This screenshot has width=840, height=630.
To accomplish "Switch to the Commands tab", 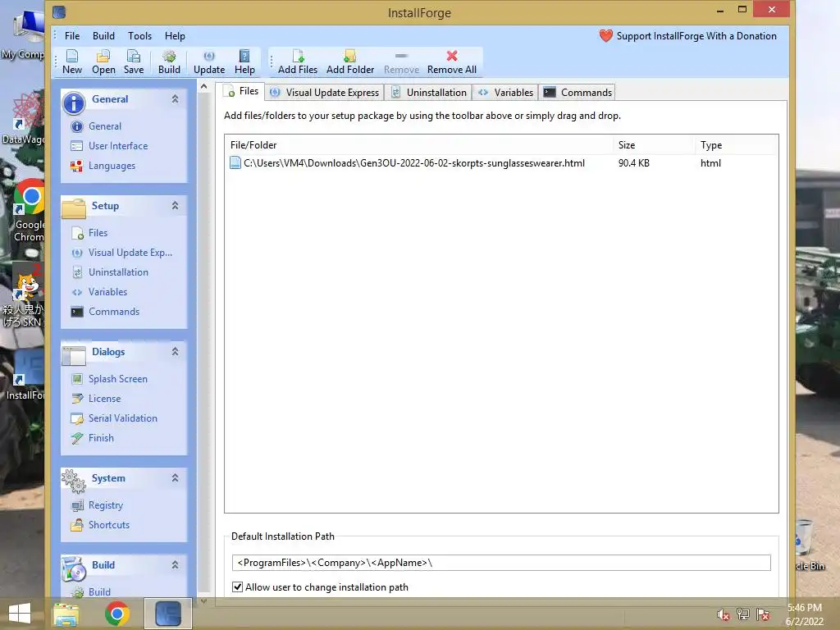I will (x=577, y=92).
